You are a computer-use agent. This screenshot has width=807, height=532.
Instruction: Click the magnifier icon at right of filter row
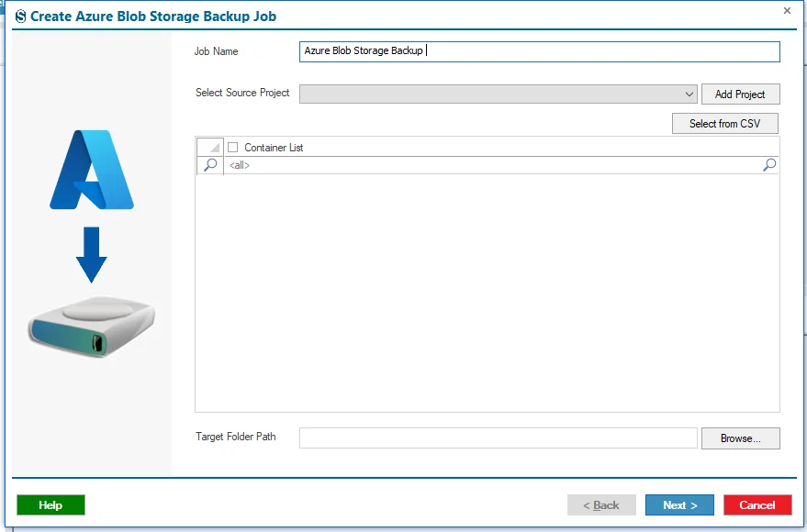769,165
